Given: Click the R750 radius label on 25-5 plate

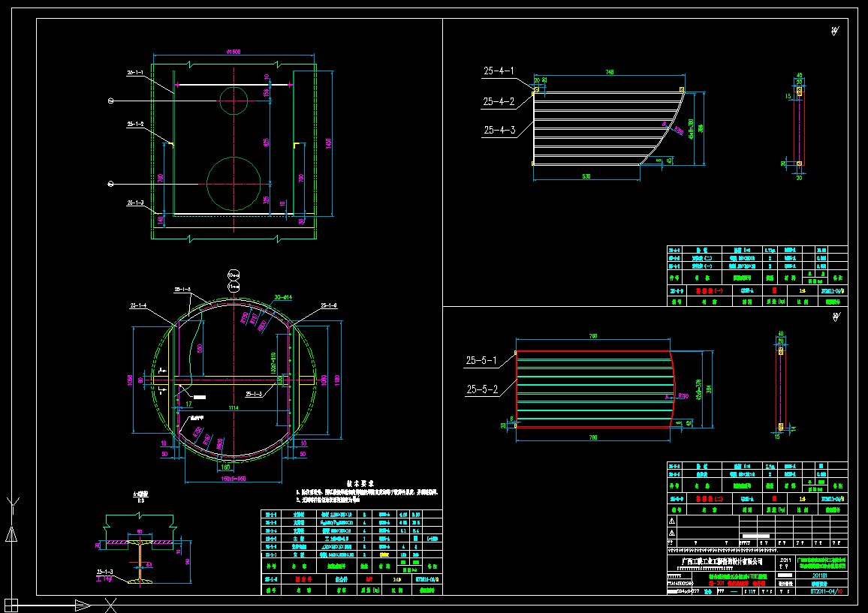Looking at the screenshot, I should coord(683,396).
